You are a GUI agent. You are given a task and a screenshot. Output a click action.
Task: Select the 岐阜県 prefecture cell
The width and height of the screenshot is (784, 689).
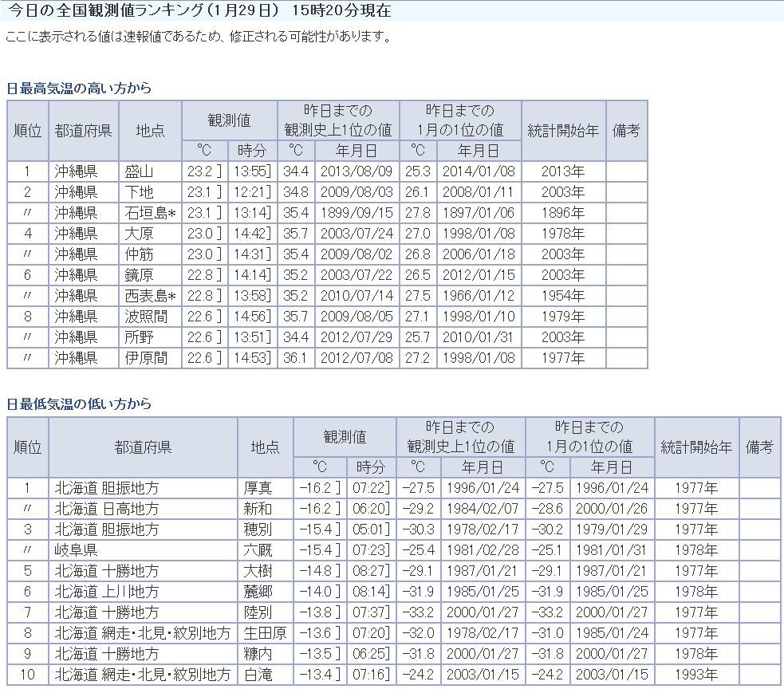click(76, 550)
